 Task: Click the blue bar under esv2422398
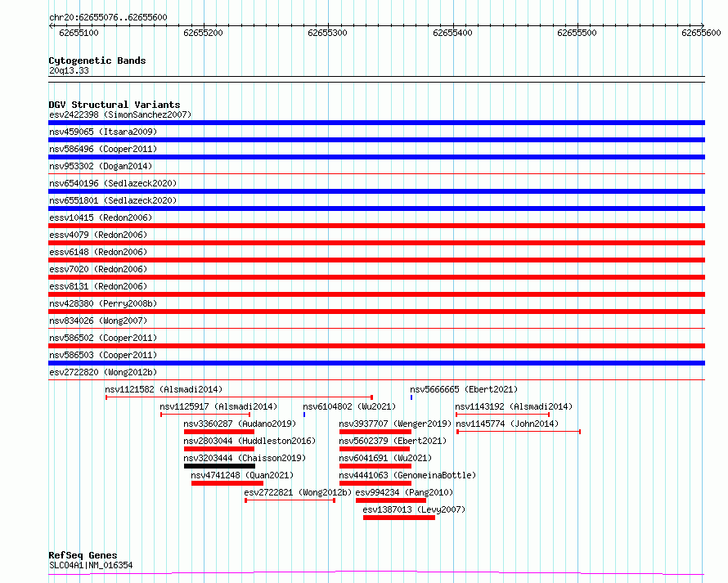(376, 123)
